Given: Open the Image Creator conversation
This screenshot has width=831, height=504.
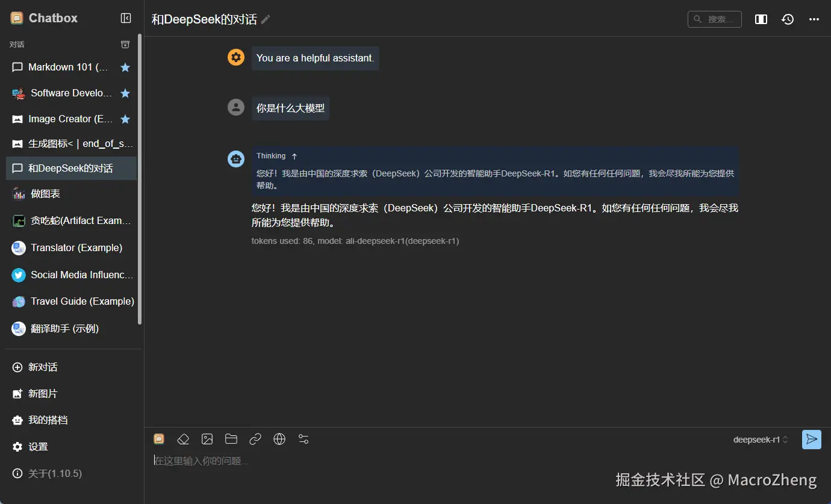Looking at the screenshot, I should coord(71,119).
